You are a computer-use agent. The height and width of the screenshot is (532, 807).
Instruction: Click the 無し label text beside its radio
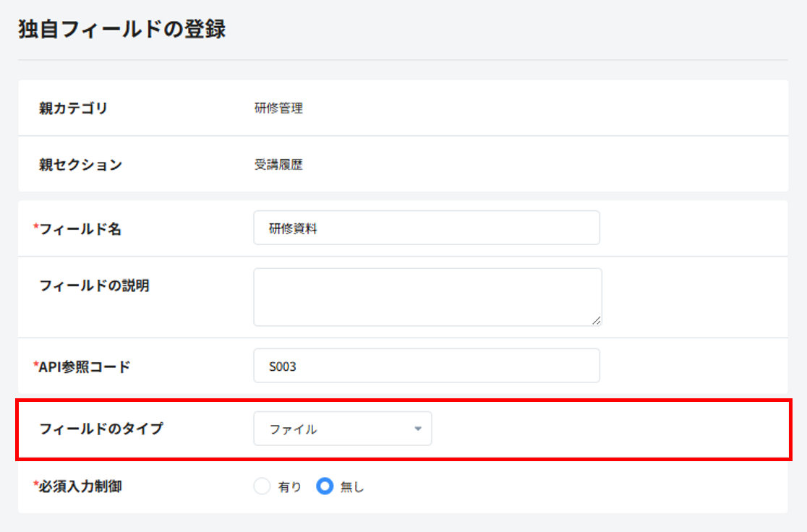coord(352,487)
